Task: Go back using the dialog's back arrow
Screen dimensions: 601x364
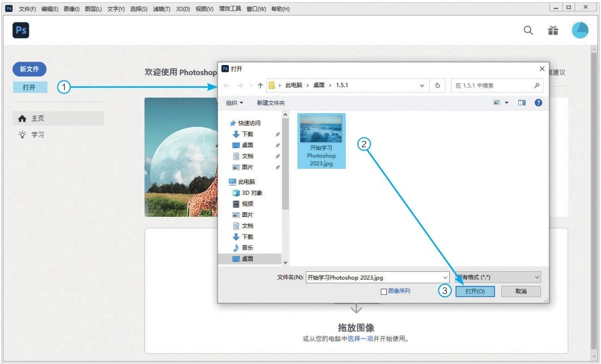Action: pyautogui.click(x=227, y=85)
